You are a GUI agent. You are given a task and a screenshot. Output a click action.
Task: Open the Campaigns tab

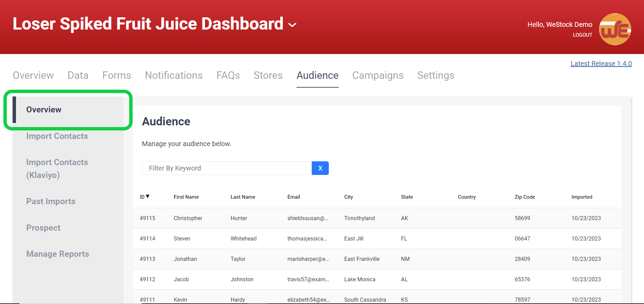click(x=378, y=75)
